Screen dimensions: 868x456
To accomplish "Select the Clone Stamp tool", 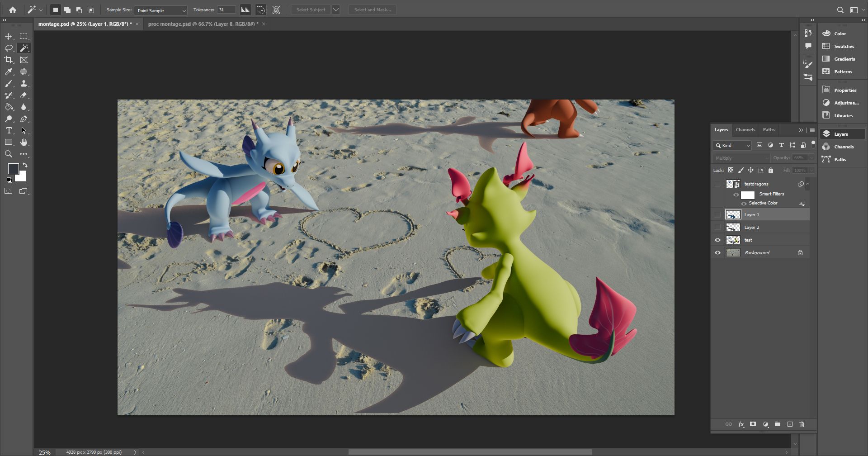I will point(24,84).
